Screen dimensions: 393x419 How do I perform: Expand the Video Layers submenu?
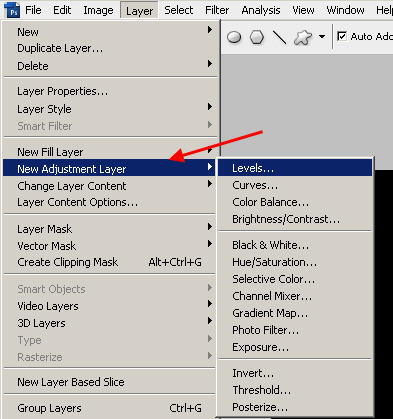(x=110, y=306)
